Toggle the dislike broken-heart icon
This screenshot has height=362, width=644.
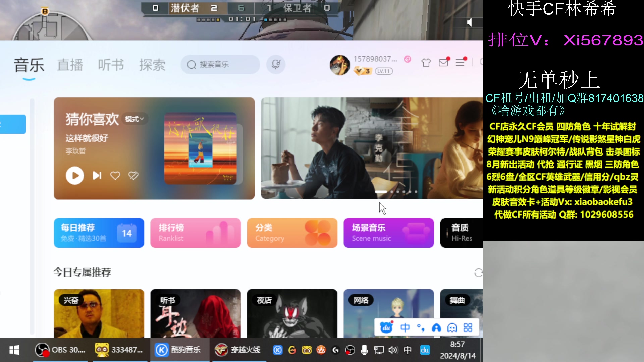coord(133,176)
